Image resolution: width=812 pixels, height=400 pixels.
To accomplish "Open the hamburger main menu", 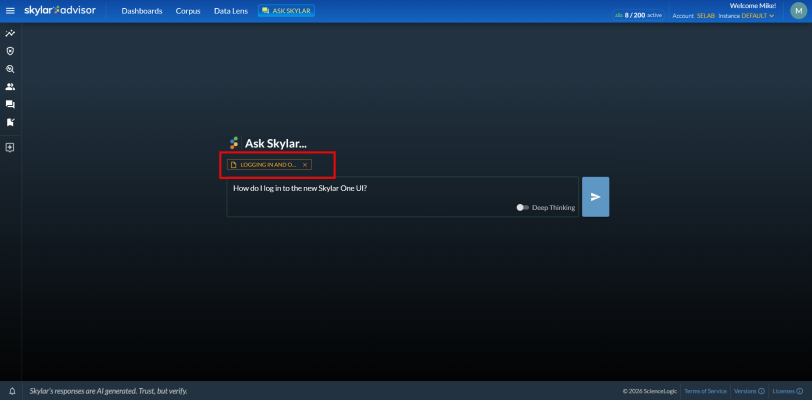I will (x=10, y=11).
